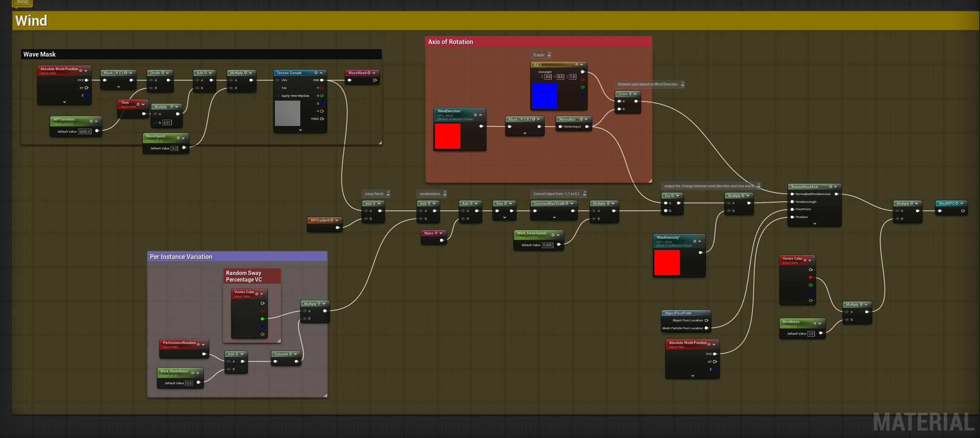Click the Cross node's output pin
980x438 pixels.
tap(636, 101)
